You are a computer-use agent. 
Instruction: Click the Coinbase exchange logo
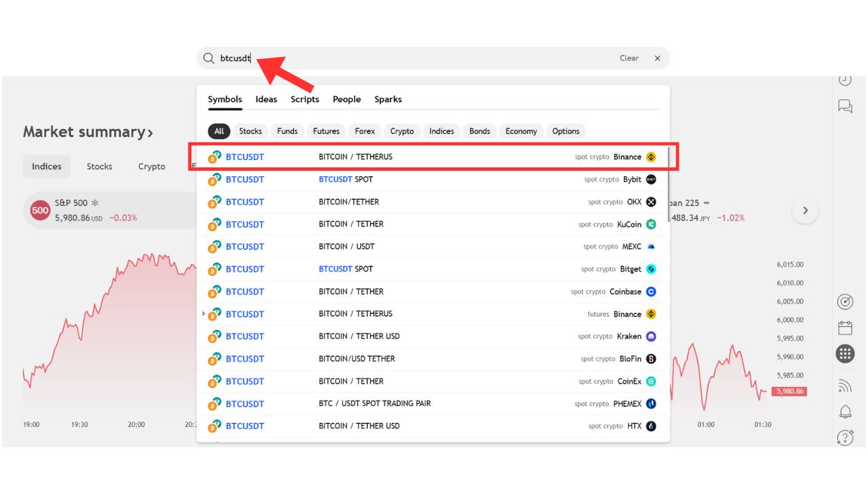(x=651, y=291)
